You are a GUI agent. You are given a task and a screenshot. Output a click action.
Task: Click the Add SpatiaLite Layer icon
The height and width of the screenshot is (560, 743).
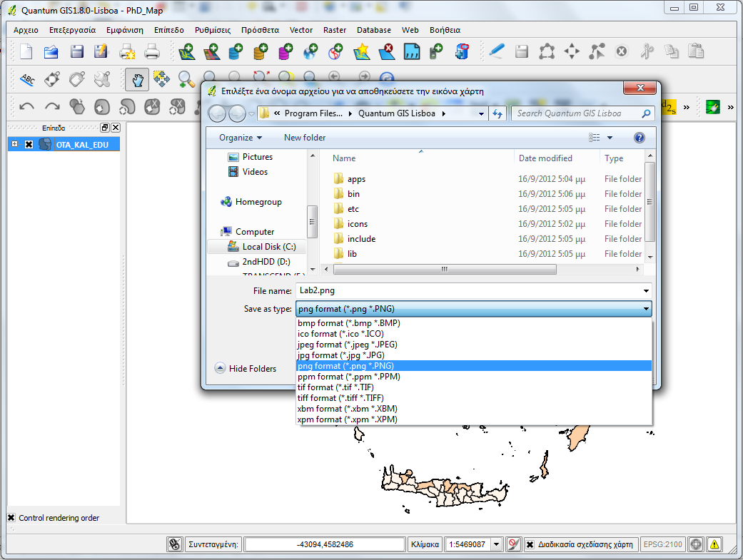tap(261, 51)
